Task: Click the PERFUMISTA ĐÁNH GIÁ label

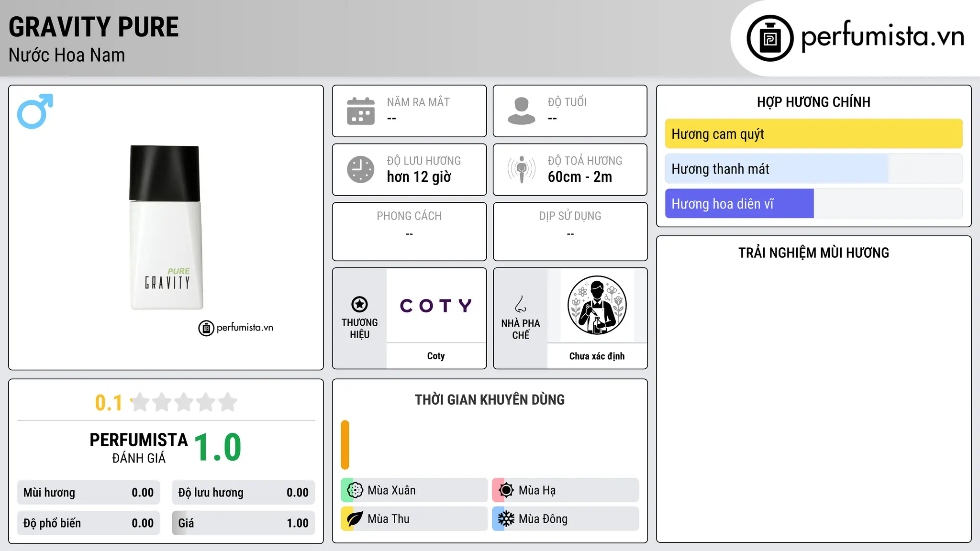Action: (139, 448)
